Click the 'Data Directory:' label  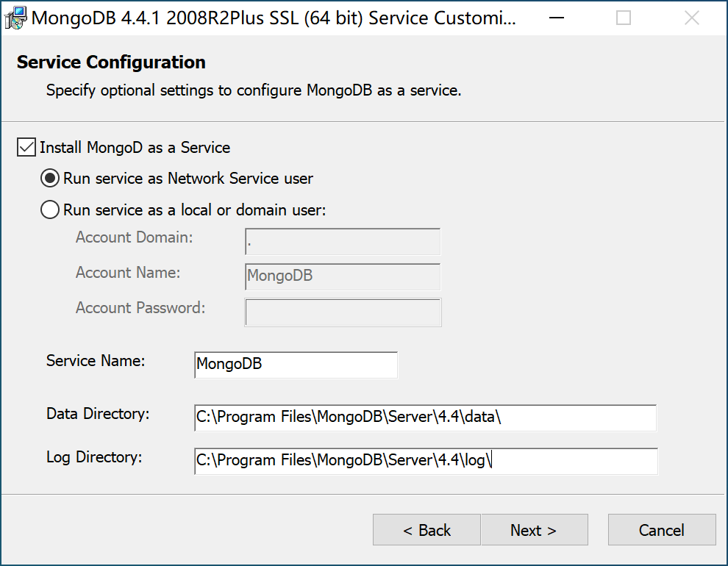(98, 413)
